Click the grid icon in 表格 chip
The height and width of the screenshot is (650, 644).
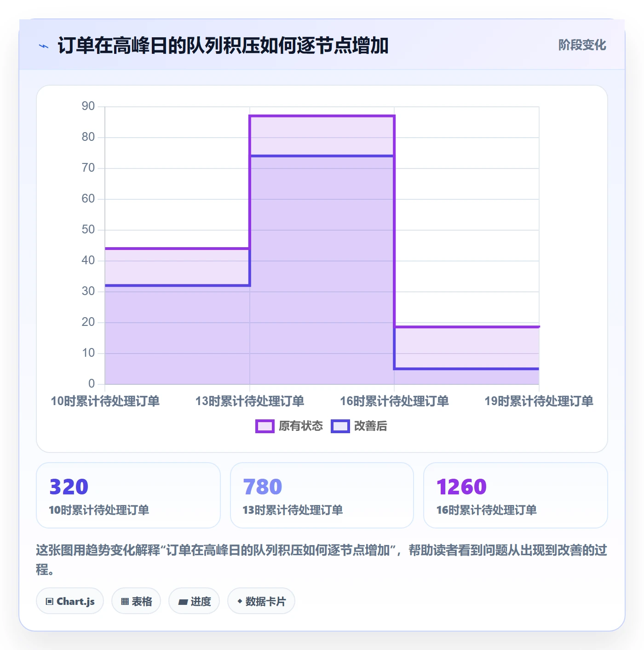click(125, 602)
